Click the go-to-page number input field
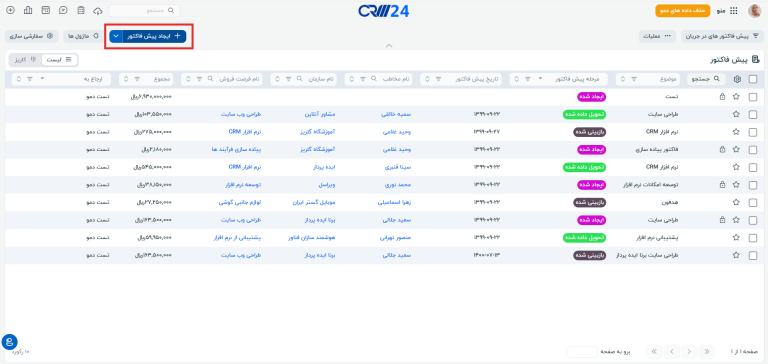Viewport: 768px width, 364px height. pos(582,352)
